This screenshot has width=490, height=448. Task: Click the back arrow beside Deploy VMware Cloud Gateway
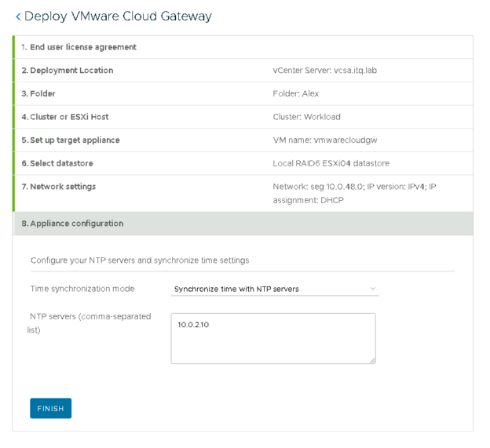[18, 16]
